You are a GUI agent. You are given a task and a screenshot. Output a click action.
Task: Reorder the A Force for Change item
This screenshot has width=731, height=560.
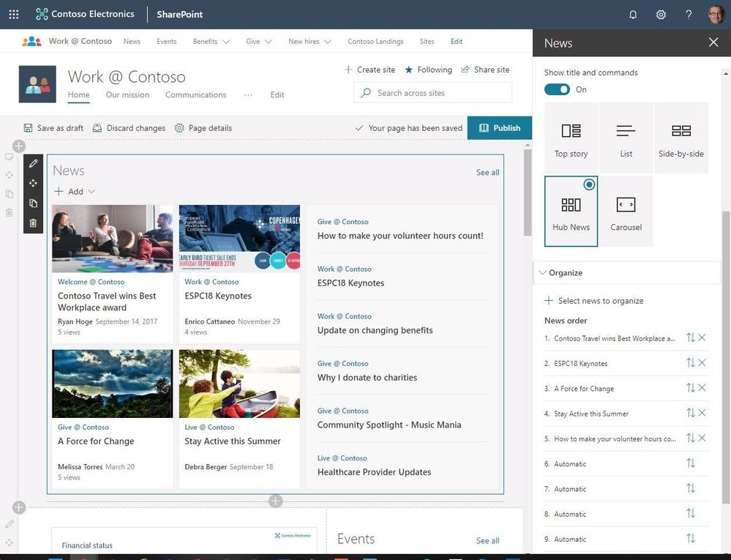[690, 388]
